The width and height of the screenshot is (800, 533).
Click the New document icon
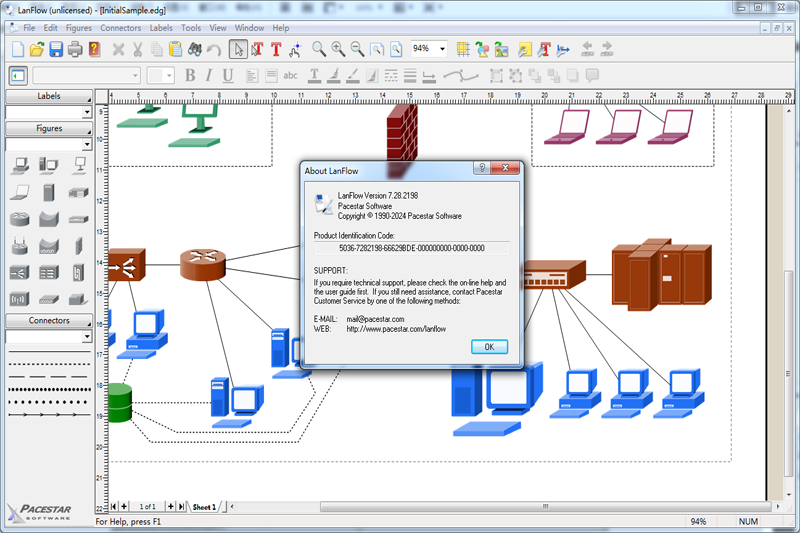[18, 49]
